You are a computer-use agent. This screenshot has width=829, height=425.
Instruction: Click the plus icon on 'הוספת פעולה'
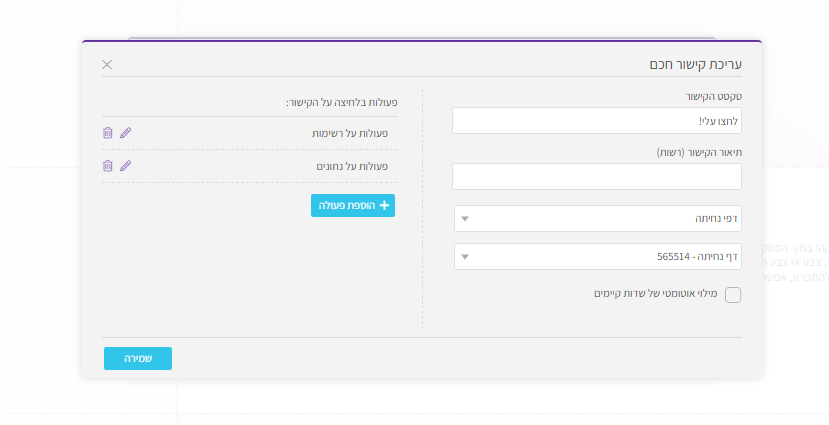(384, 205)
